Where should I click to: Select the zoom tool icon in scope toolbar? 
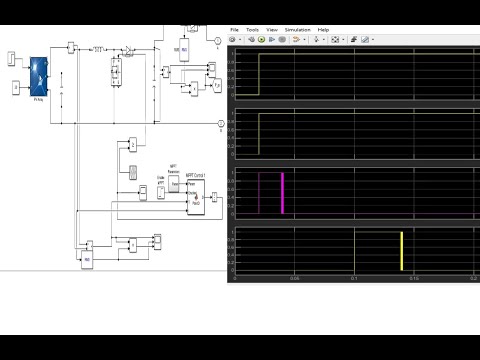[x=316, y=40]
